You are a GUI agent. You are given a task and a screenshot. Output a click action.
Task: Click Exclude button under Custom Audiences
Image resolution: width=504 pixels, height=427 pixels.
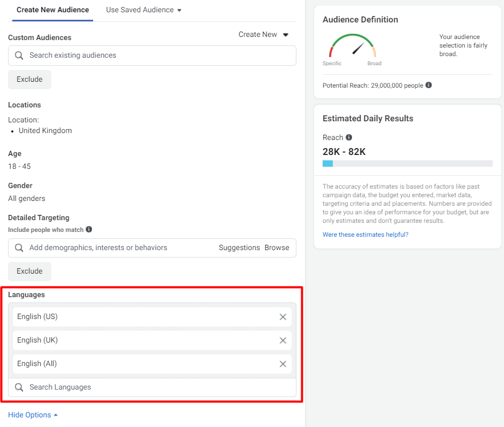coord(29,80)
